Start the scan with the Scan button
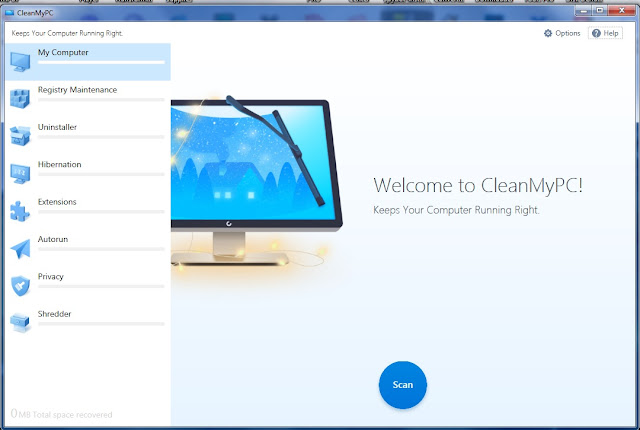 tap(403, 385)
